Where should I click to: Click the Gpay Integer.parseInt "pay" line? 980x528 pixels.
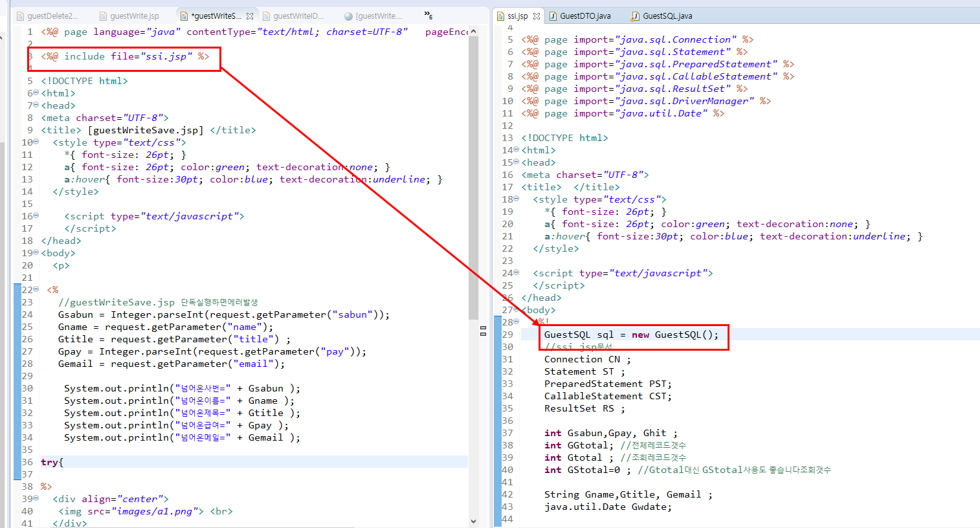coord(212,351)
